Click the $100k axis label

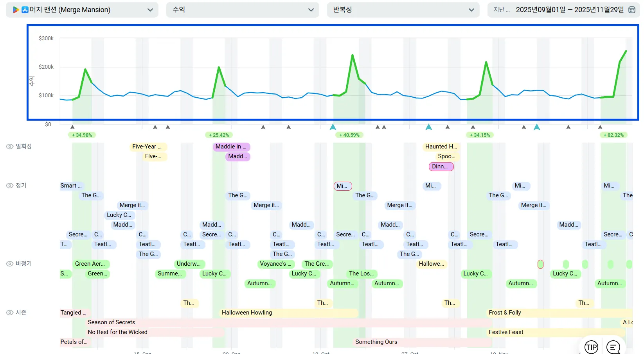46,95
